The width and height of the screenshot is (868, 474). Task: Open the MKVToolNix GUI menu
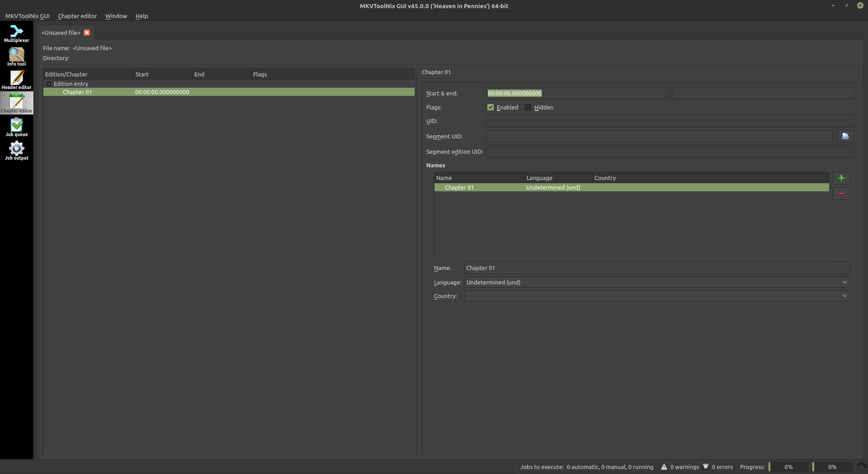[x=28, y=16]
